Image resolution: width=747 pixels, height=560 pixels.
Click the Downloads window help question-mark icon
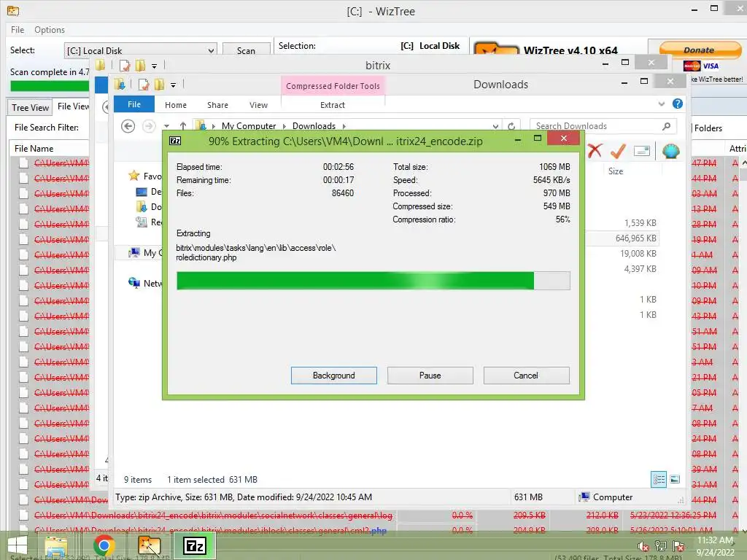coord(678,104)
